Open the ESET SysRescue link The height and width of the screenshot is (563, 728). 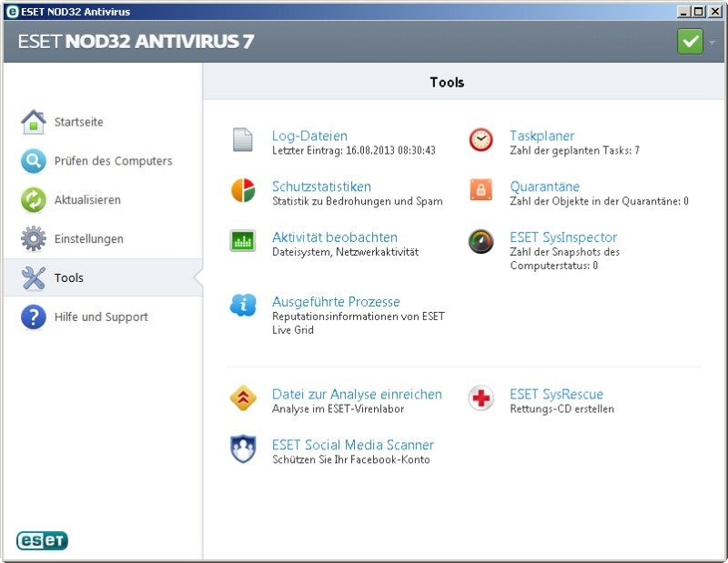click(x=556, y=394)
